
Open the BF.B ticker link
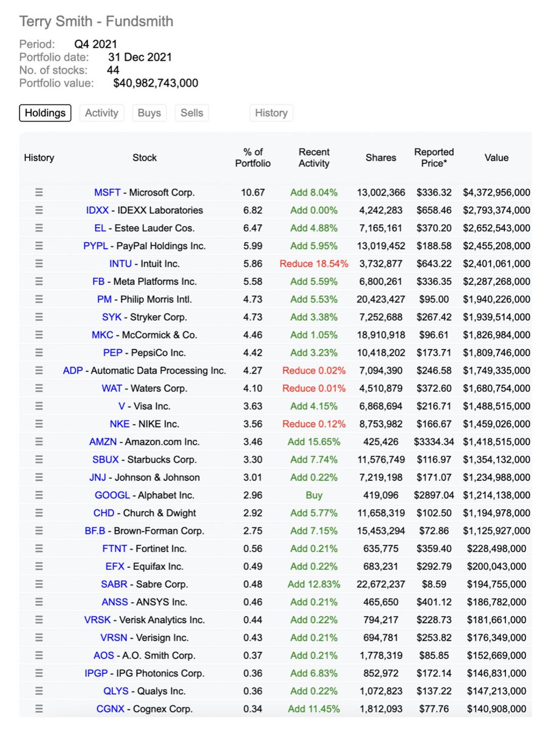point(95,531)
